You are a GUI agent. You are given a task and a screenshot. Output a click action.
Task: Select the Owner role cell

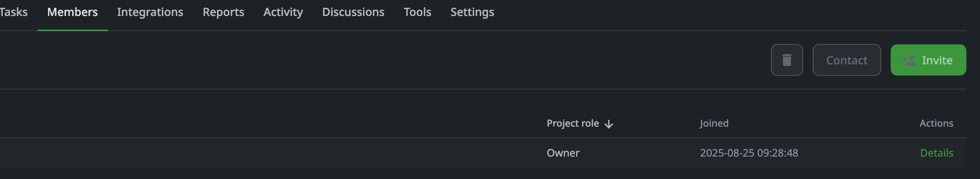[563, 153]
